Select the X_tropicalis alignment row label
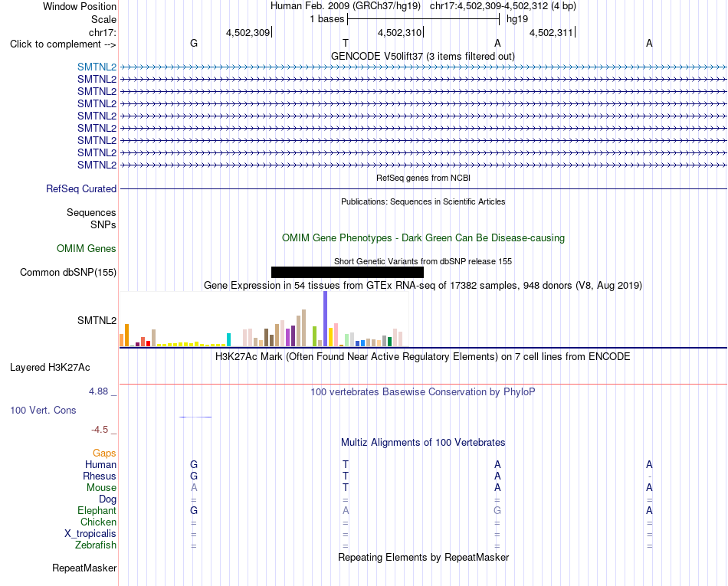The image size is (728, 586). click(x=90, y=534)
